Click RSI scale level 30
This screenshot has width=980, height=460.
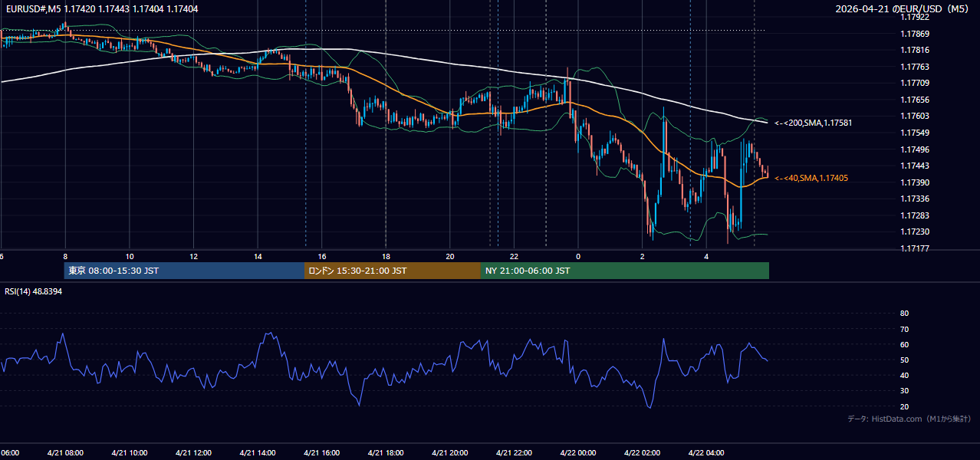904,391
